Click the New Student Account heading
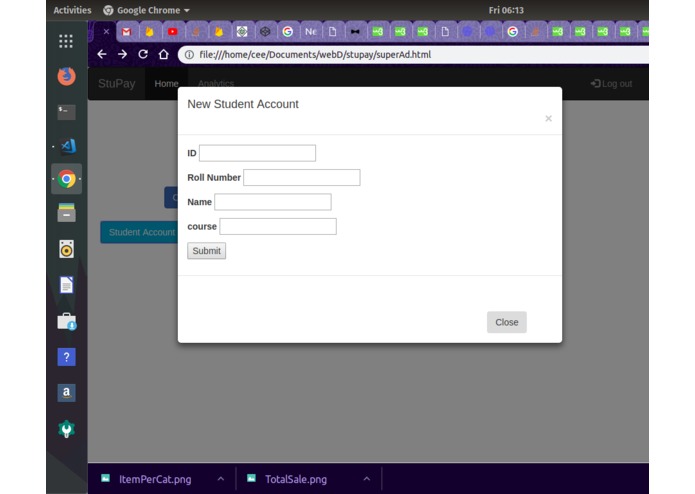The image size is (695, 494). point(243,104)
